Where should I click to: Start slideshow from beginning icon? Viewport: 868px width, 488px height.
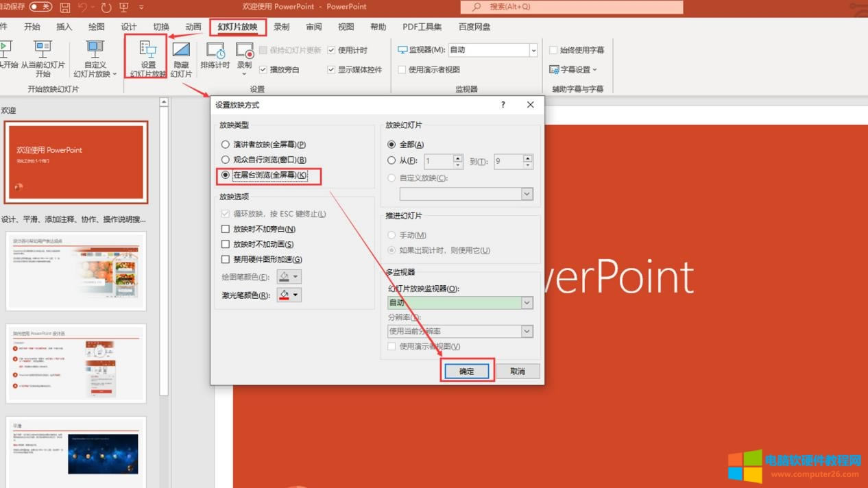[x=5, y=50]
